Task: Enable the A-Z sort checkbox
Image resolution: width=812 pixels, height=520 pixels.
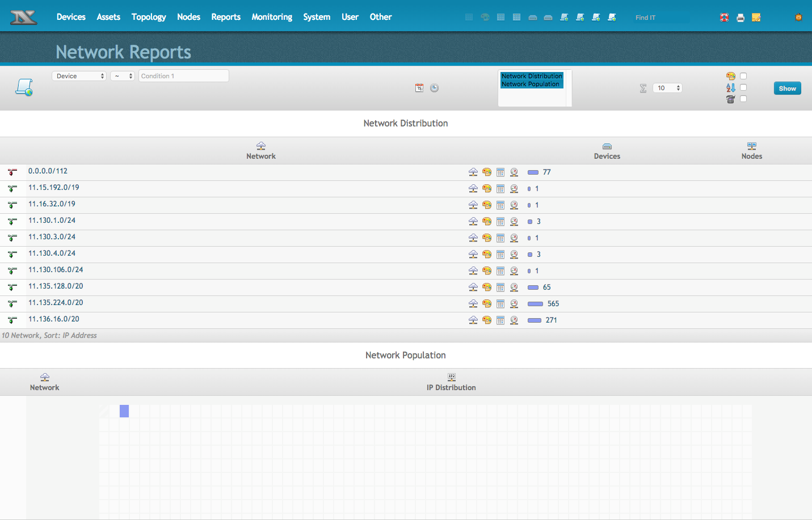Action: click(x=743, y=87)
